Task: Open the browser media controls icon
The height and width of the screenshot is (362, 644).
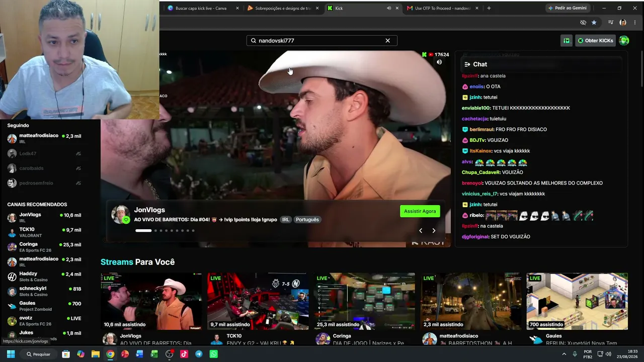Action: (x=611, y=23)
